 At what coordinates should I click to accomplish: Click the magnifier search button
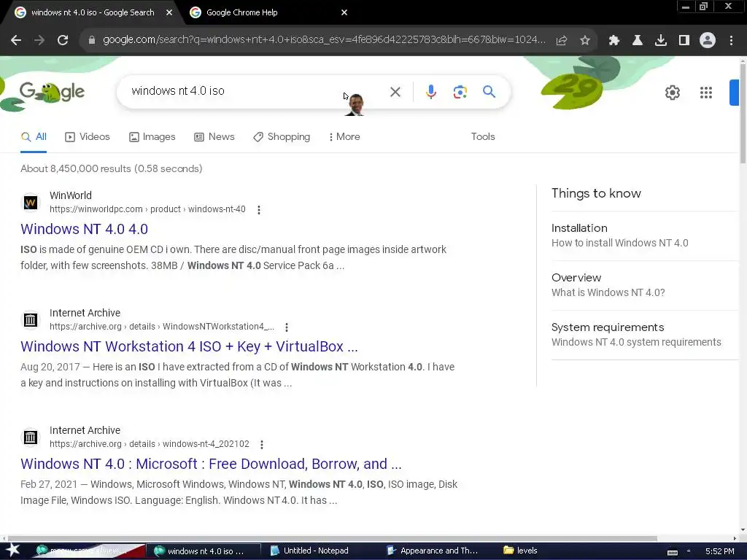pos(489,91)
